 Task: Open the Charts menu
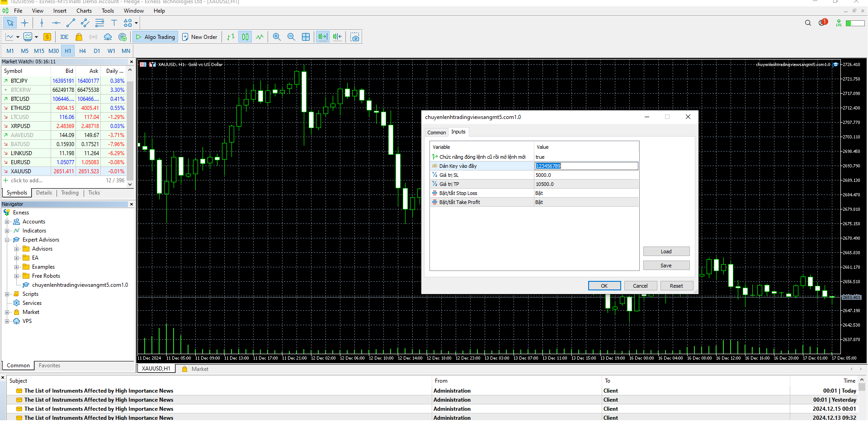(84, 11)
